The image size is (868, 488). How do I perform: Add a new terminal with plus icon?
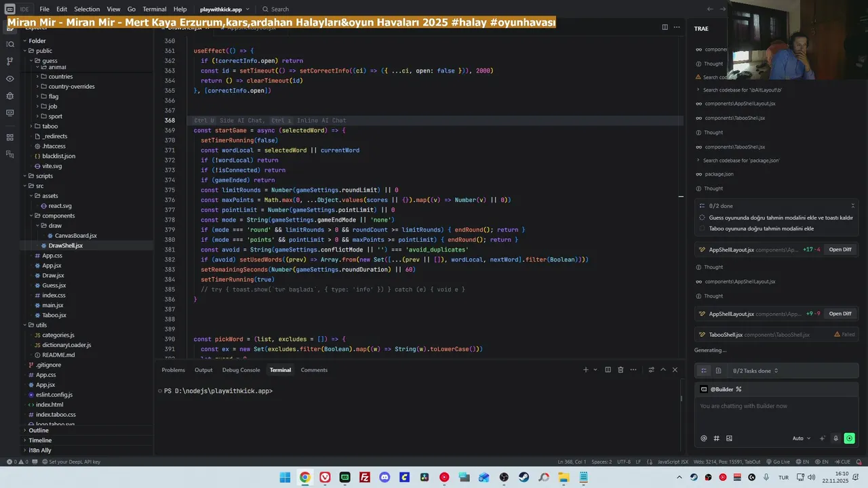pyautogui.click(x=586, y=370)
